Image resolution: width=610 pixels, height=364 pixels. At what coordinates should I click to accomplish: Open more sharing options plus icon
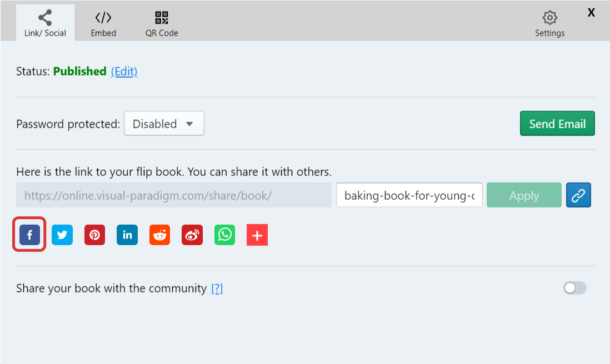click(257, 235)
